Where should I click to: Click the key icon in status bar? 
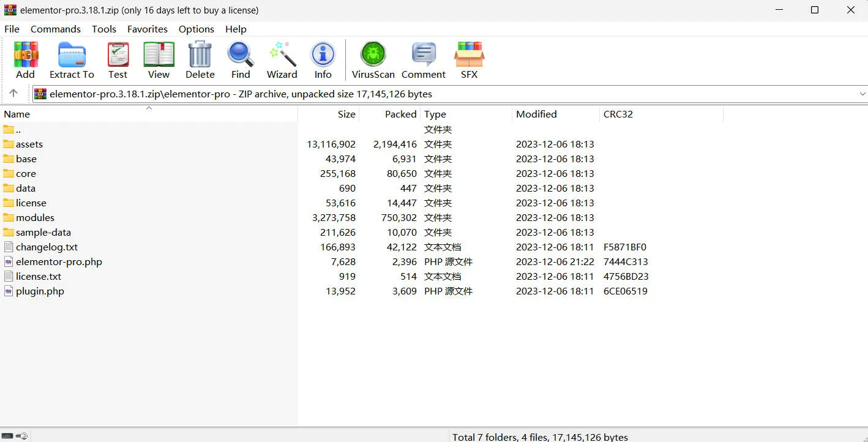[x=22, y=436]
